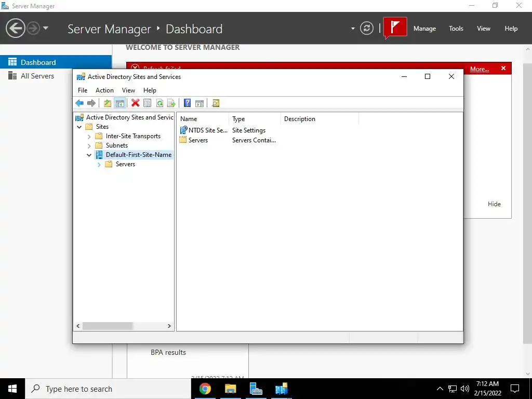Expand the Inter-Site Transports node
532x399 pixels.
tap(89, 137)
